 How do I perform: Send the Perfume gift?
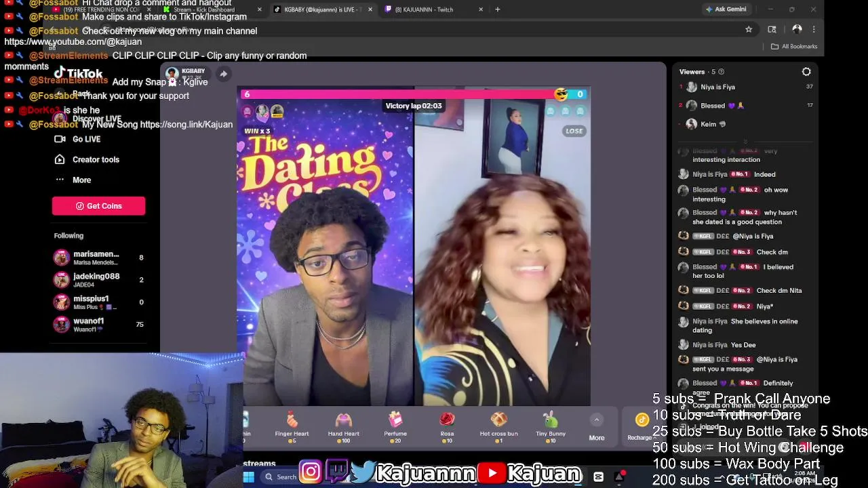pyautogui.click(x=395, y=427)
